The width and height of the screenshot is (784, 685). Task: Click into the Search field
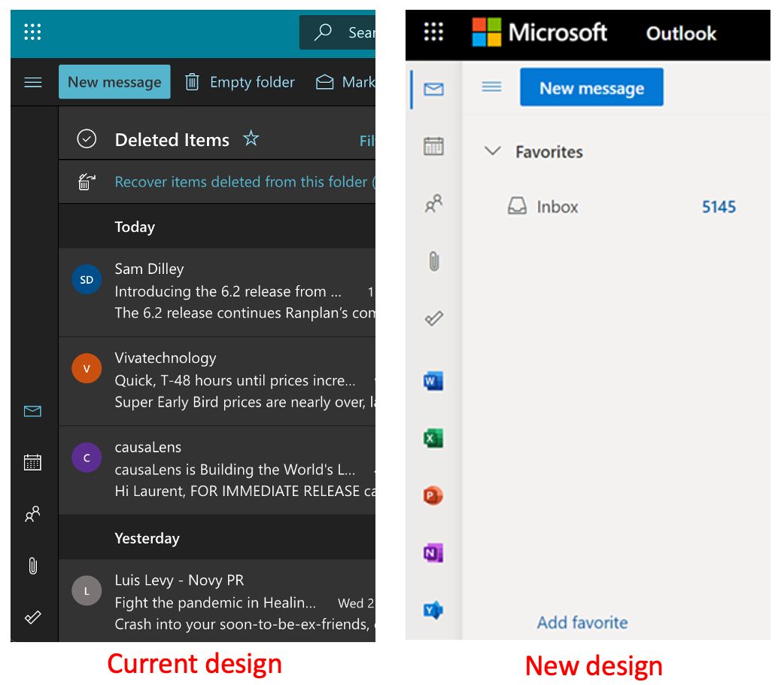[x=338, y=32]
